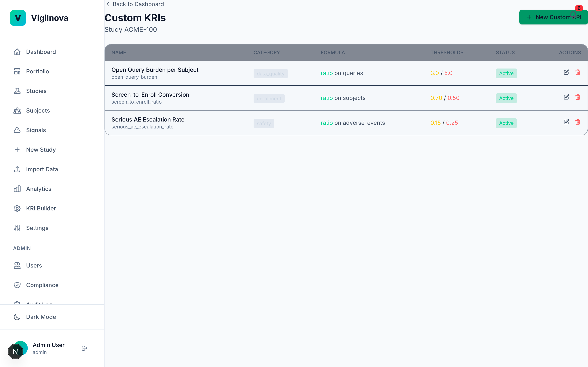The height and width of the screenshot is (367, 588).
Task: Open the Dashboard from the sidebar
Action: click(41, 52)
